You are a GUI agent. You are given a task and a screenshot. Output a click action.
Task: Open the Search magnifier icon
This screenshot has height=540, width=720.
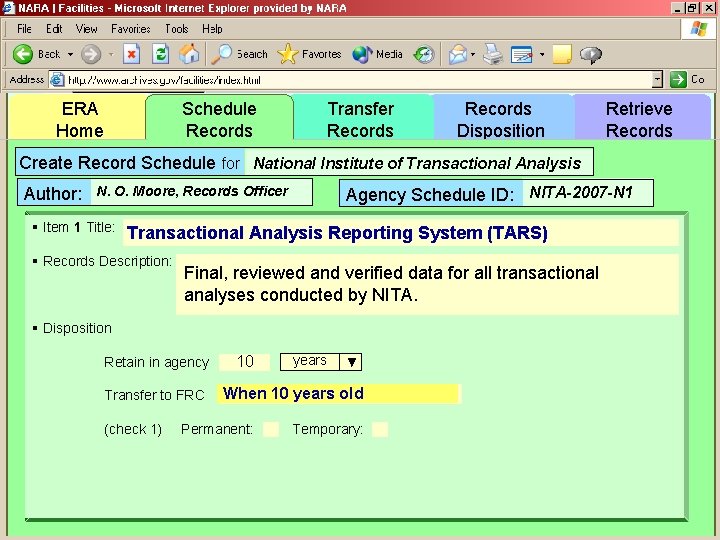(221, 54)
